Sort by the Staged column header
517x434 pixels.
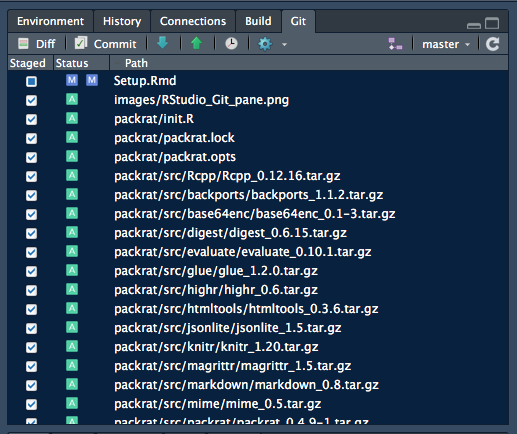(30, 63)
